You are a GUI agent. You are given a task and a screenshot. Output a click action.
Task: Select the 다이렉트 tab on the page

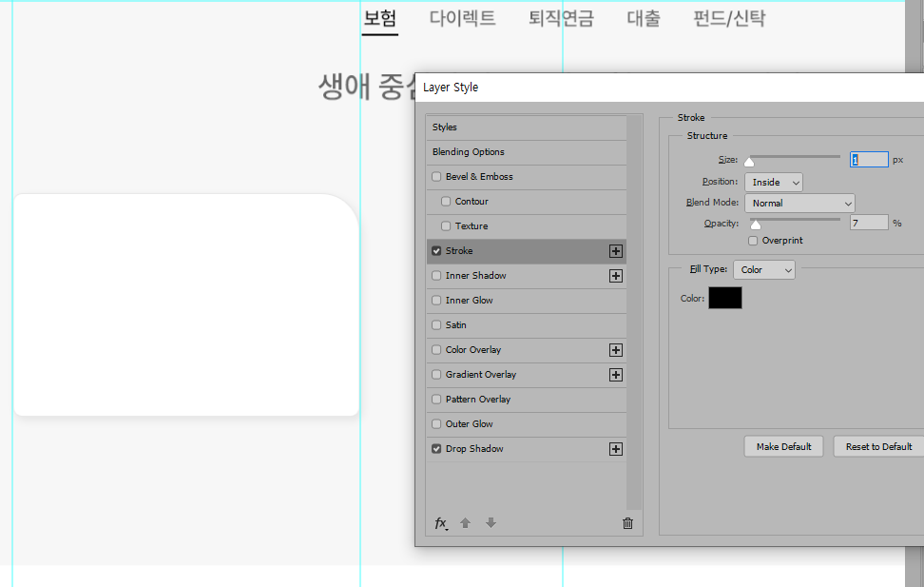462,18
